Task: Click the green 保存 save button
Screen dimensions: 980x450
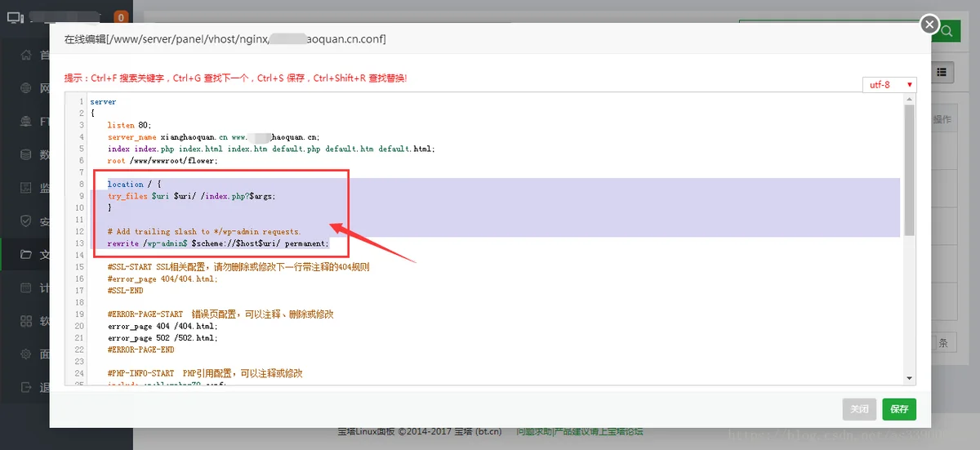Action: click(899, 409)
